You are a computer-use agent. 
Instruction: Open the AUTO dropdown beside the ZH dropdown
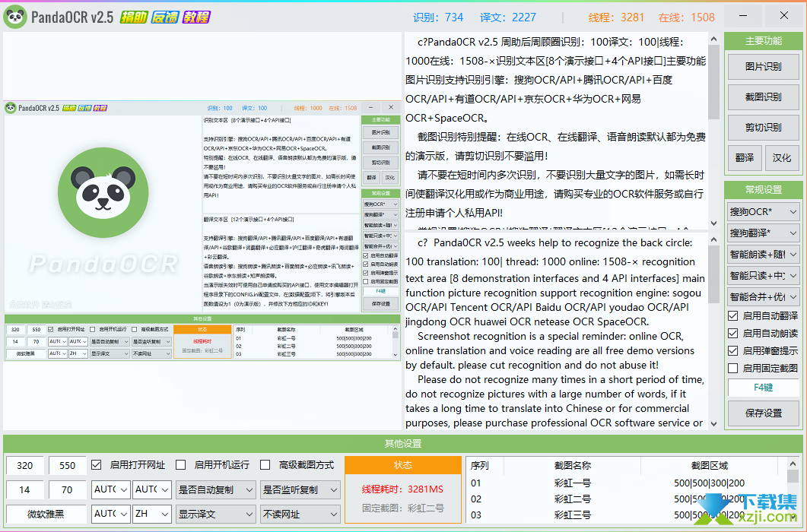click(x=110, y=514)
